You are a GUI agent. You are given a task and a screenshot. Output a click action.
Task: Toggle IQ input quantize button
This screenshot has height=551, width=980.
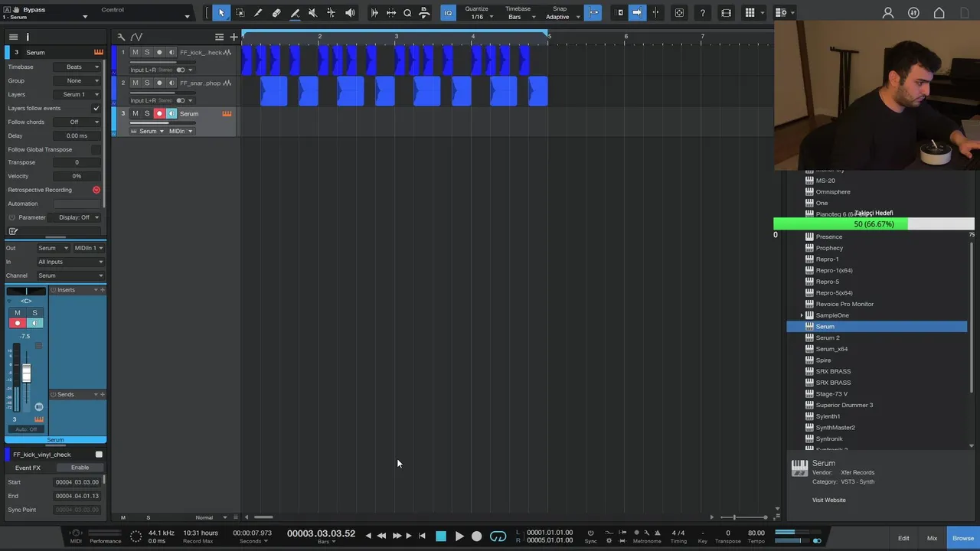click(449, 13)
